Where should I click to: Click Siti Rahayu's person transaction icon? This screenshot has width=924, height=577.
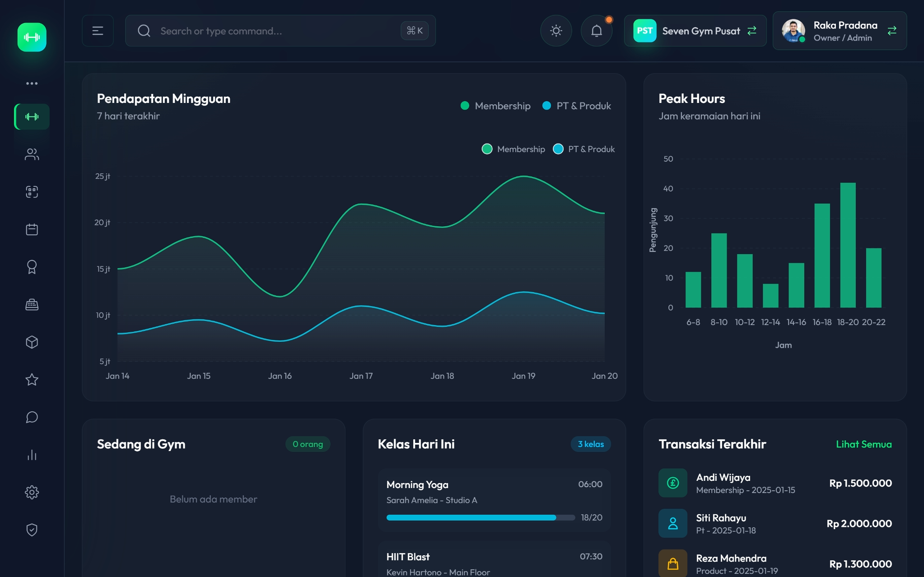tap(672, 523)
